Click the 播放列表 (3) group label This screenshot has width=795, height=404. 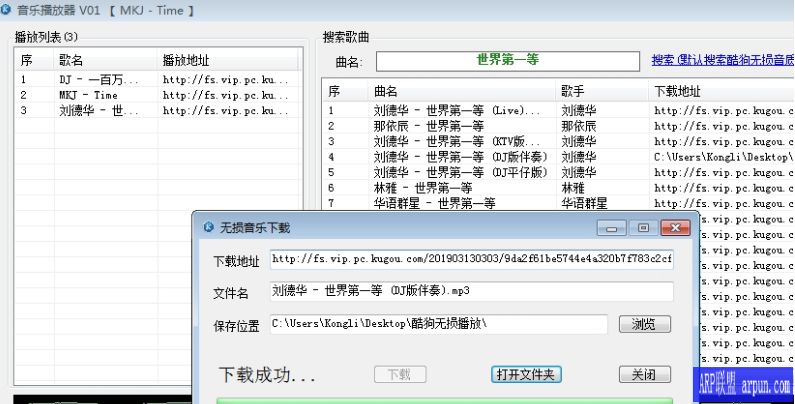[46, 36]
